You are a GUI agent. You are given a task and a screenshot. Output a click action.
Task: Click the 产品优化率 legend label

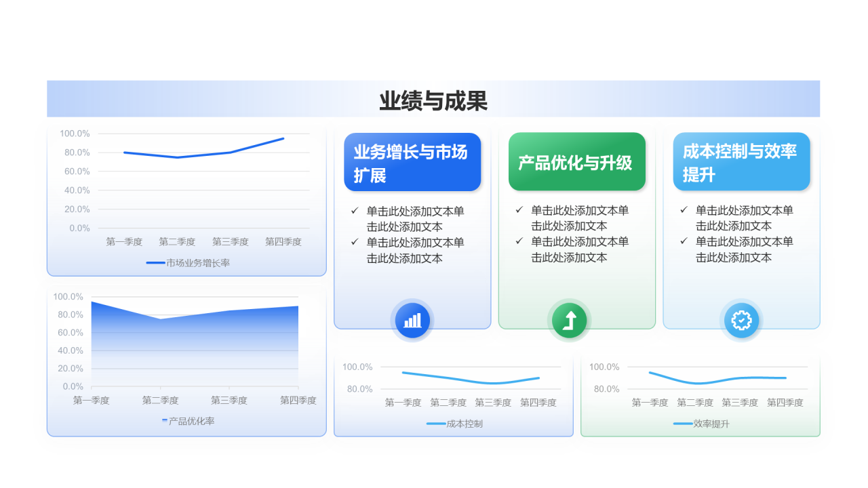[192, 421]
